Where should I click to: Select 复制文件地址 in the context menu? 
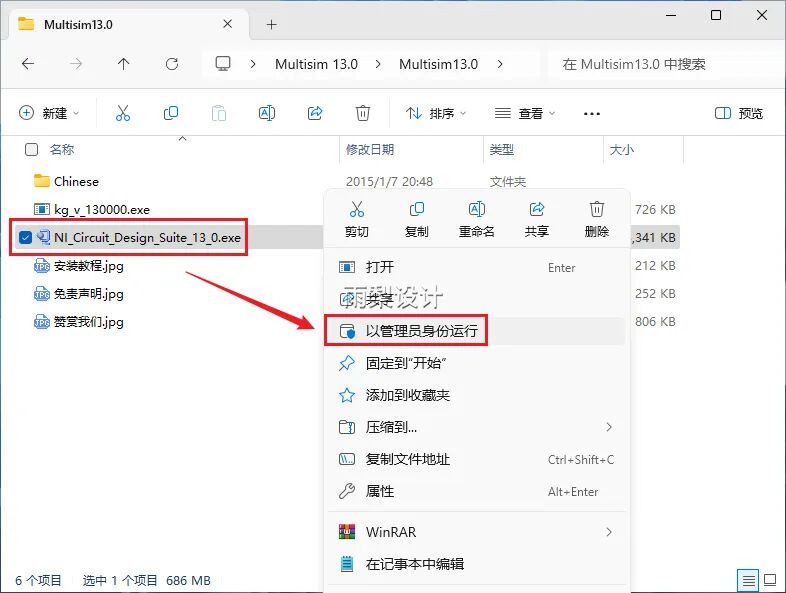click(x=476, y=459)
